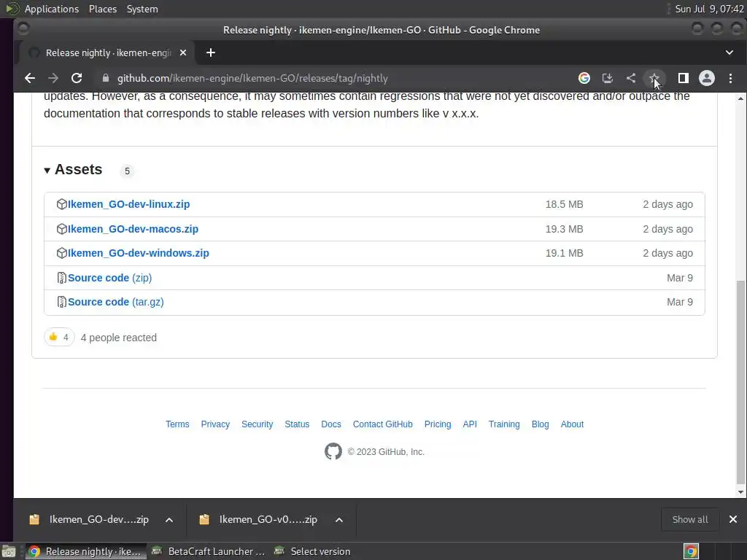Click the package icon beside windows.zip

(x=61, y=253)
